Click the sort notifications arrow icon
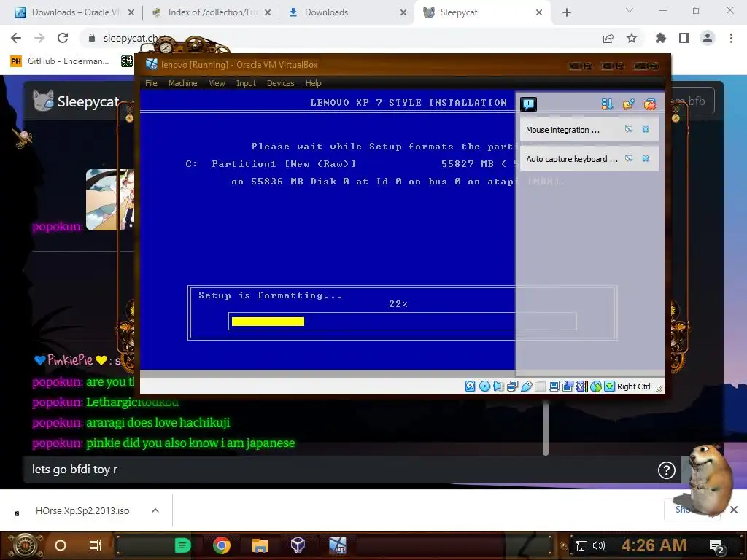747x560 pixels. point(607,104)
